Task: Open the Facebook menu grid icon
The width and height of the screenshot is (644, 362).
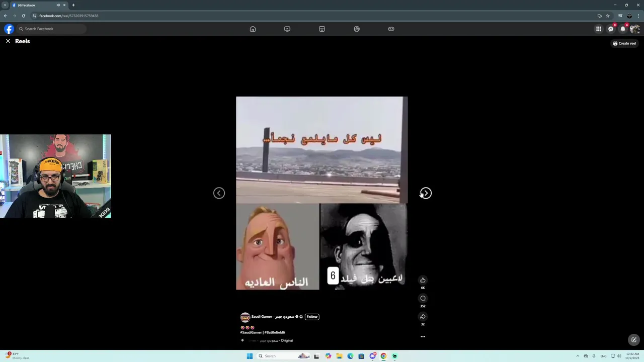Action: (x=599, y=29)
